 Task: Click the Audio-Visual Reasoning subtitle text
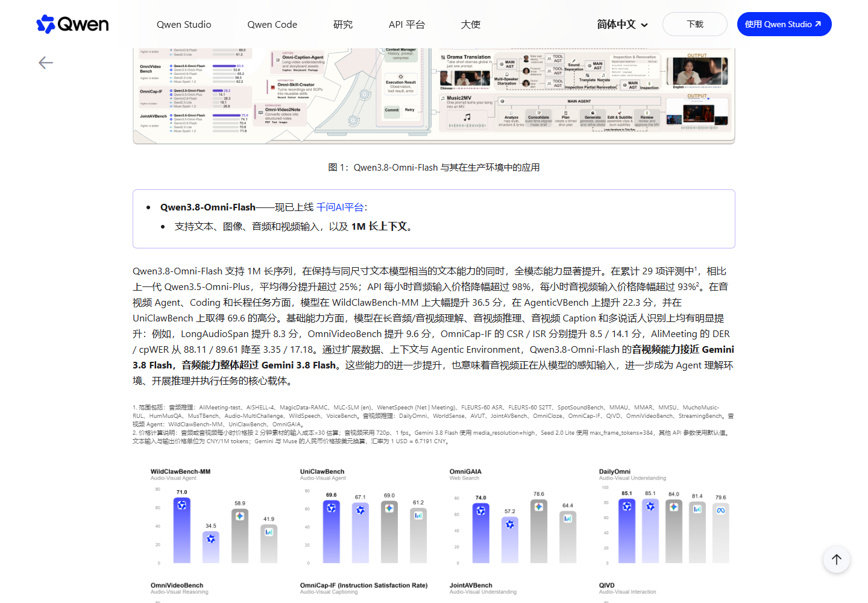[x=179, y=592]
